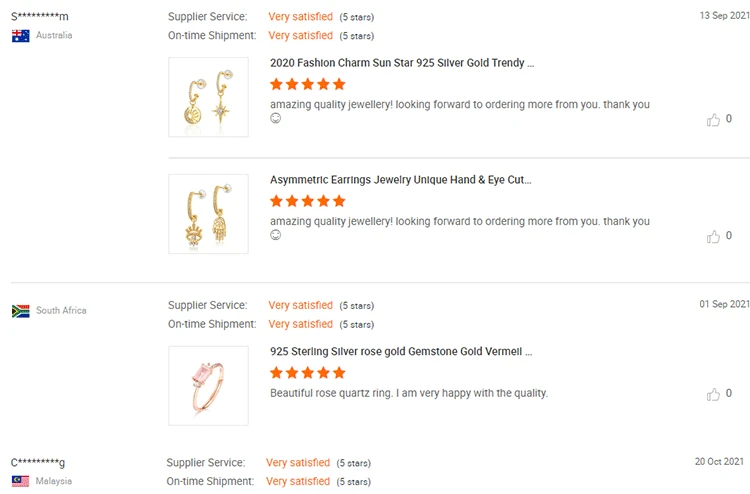750x494 pixels.
Task: Open "Asymmetric Earrings Jewelry" product link
Action: 401,180
